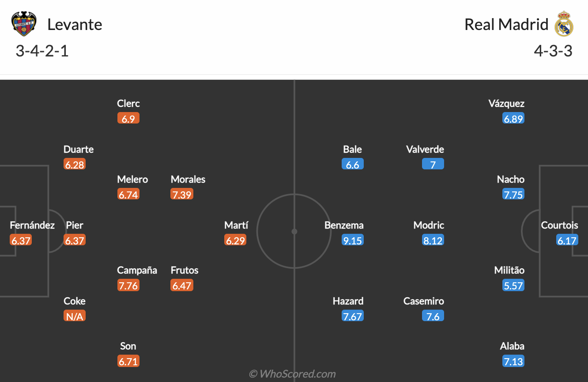The image size is (588, 382).
Task: Click Levante's 3-4-2-1 formation text
Action: (42, 51)
